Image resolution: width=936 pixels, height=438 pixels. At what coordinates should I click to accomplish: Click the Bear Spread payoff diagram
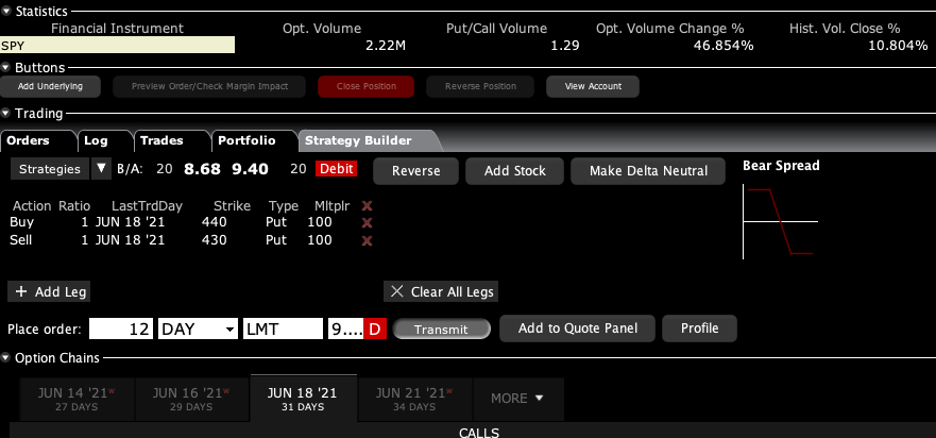(x=780, y=221)
